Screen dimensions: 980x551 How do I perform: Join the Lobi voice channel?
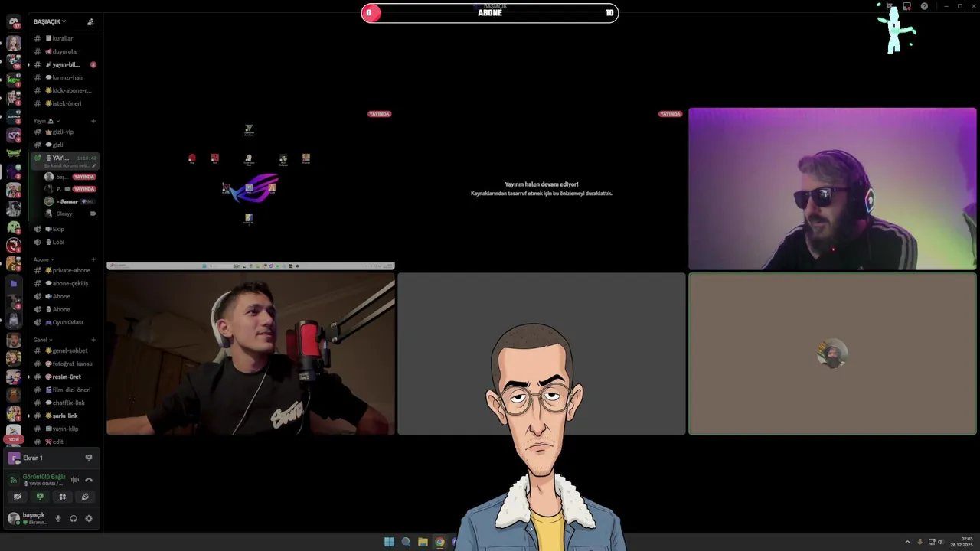pyautogui.click(x=65, y=242)
